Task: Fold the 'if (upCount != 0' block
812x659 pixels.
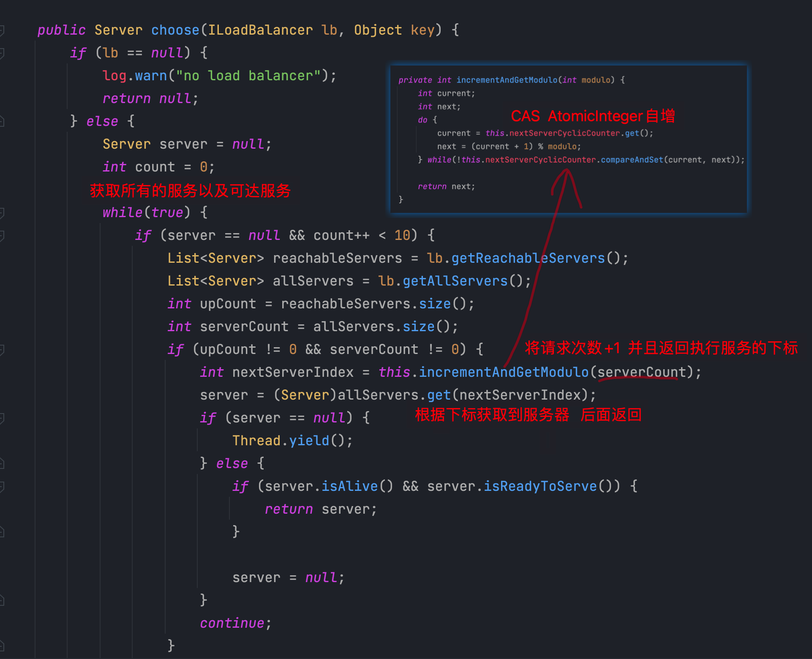Action: (x=2, y=350)
